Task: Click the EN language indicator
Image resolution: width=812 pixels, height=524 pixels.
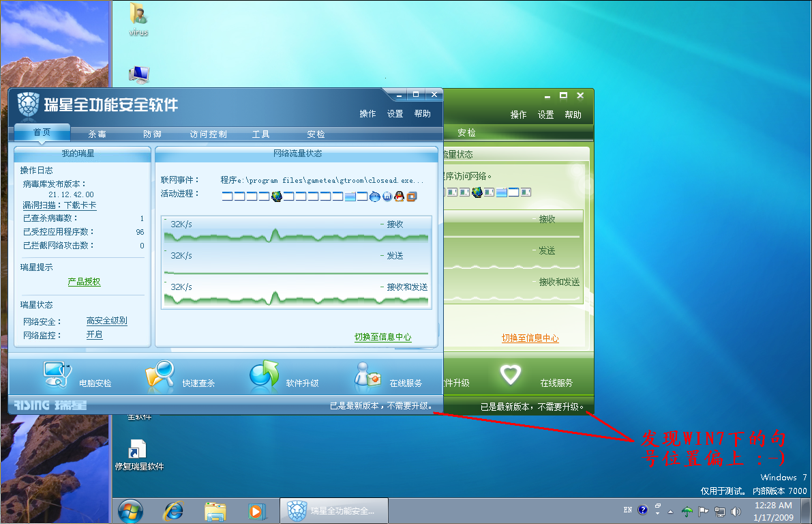Action: coord(628,510)
